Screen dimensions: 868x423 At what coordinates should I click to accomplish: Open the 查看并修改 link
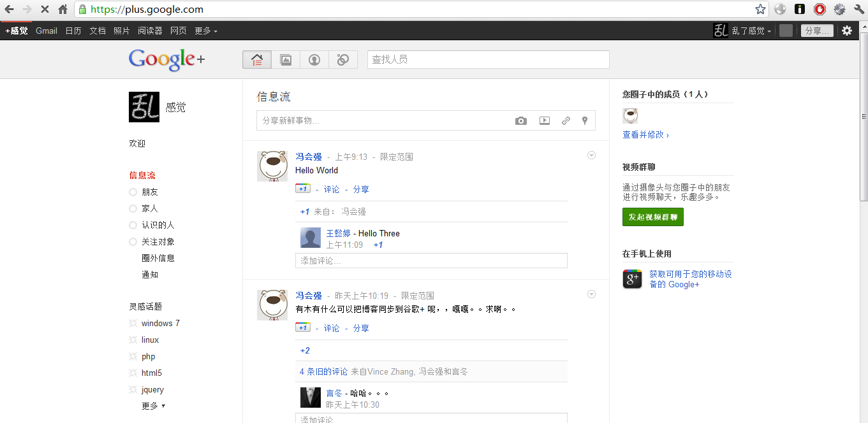coord(645,134)
